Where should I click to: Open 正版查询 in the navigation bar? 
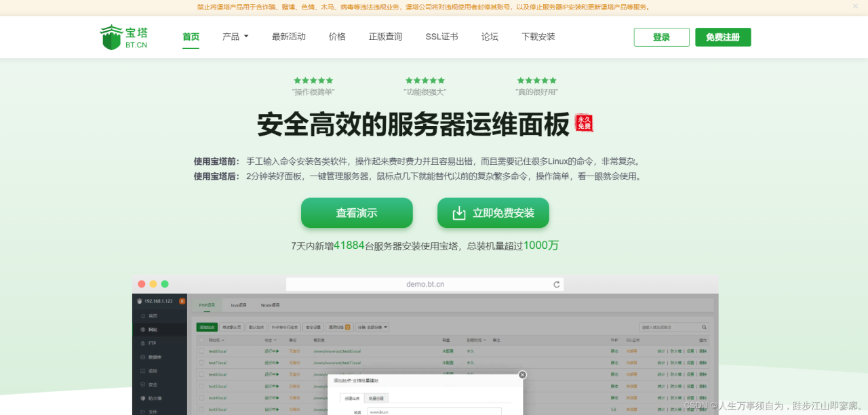tap(386, 37)
